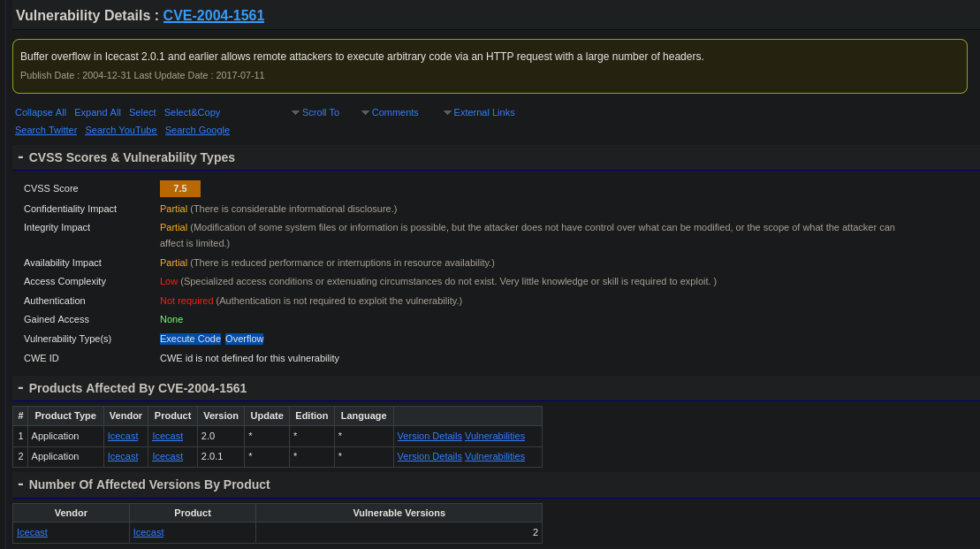980x549 pixels.
Task: Click Select&Copy
Action: pos(192,112)
